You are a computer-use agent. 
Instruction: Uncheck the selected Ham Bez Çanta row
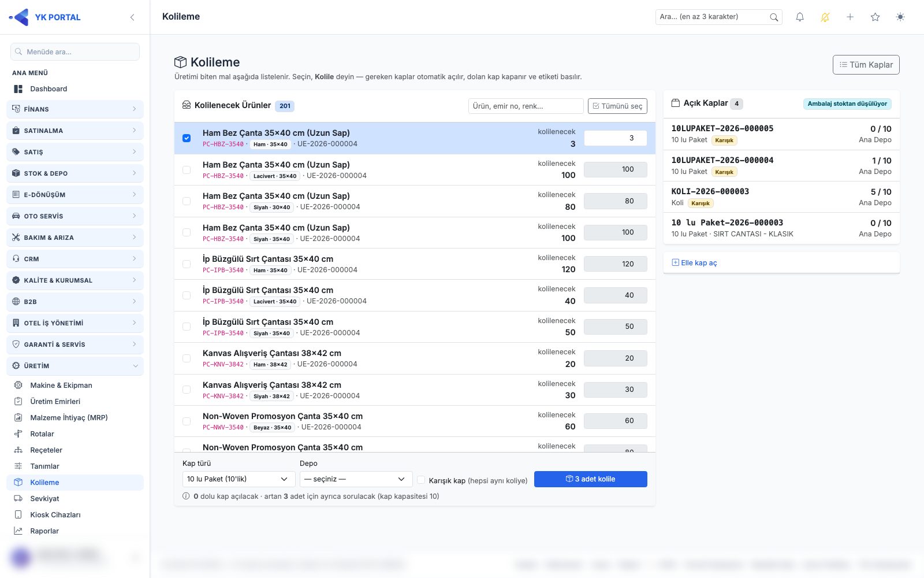(187, 138)
